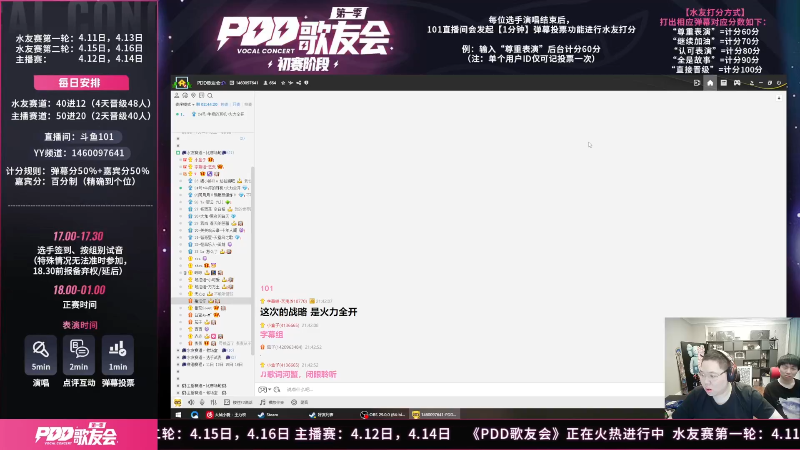
Task: Click the PDD歌友会 channel name in title bar
Action: click(x=211, y=83)
